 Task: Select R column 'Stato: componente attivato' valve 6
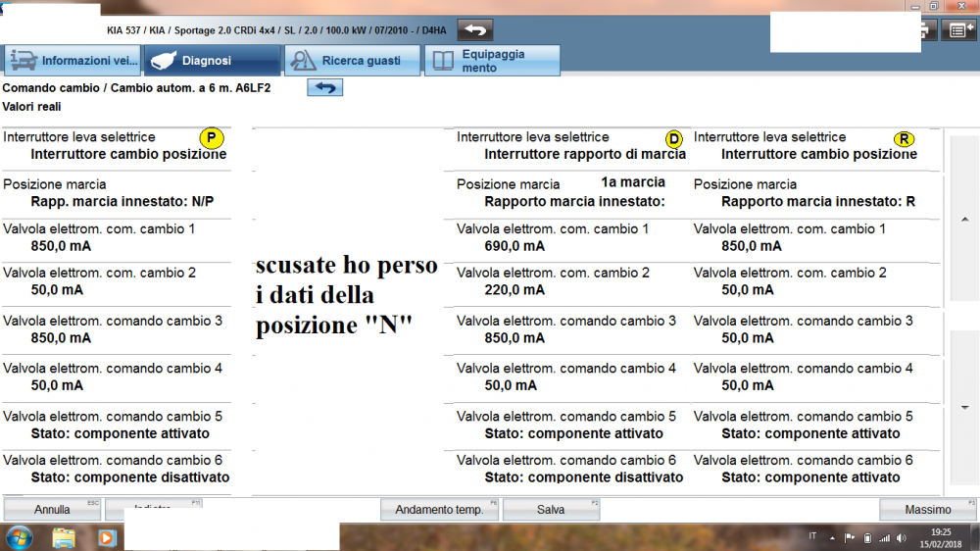point(810,477)
